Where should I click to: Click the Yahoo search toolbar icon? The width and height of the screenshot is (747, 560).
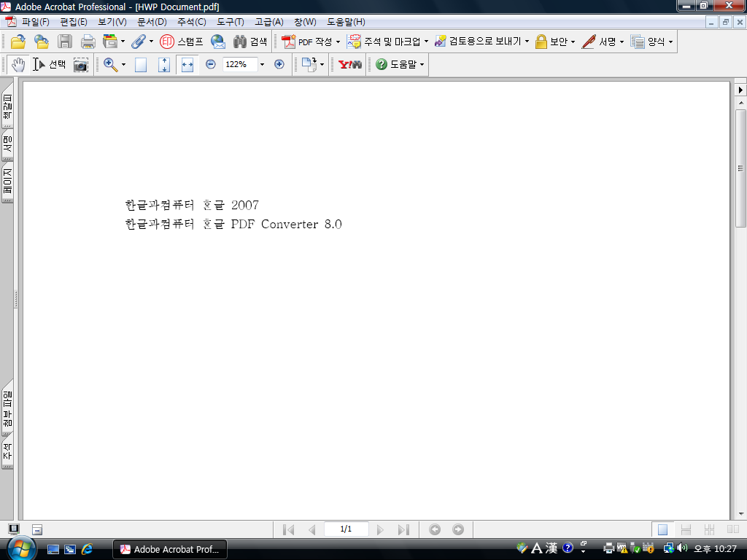coord(349,64)
